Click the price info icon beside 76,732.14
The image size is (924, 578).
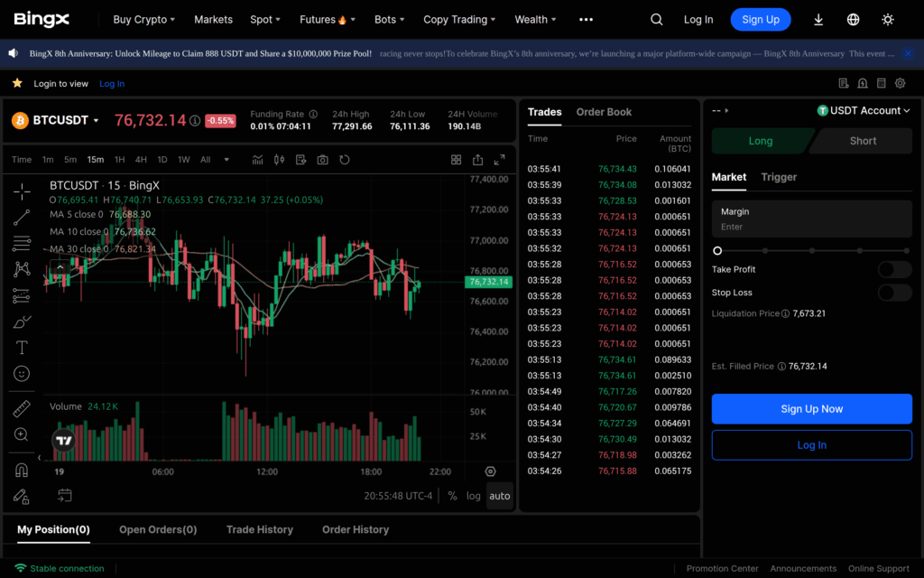(x=195, y=120)
